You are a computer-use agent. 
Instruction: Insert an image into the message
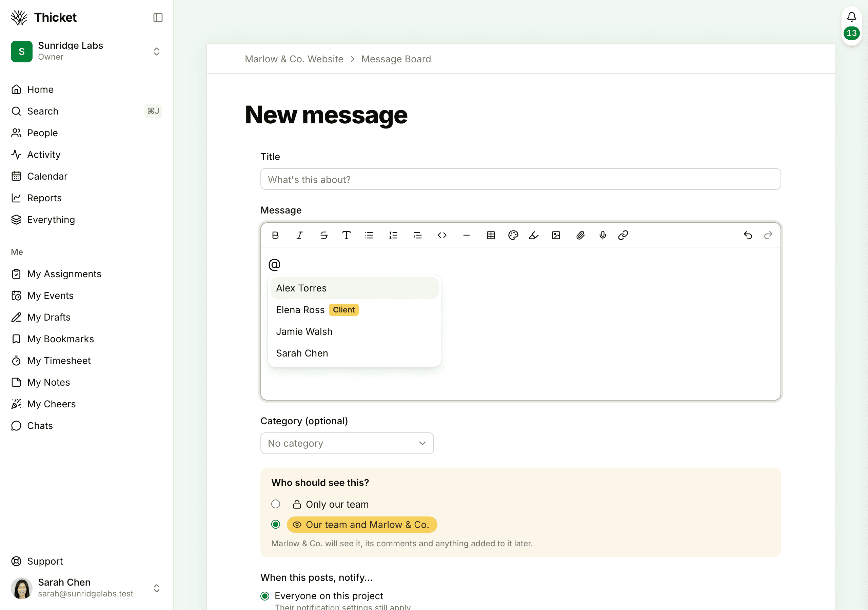556,235
